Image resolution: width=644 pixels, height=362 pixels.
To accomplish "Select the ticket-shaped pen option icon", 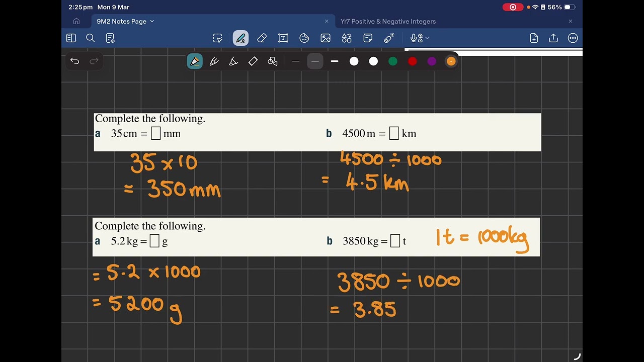I will pyautogui.click(x=253, y=61).
